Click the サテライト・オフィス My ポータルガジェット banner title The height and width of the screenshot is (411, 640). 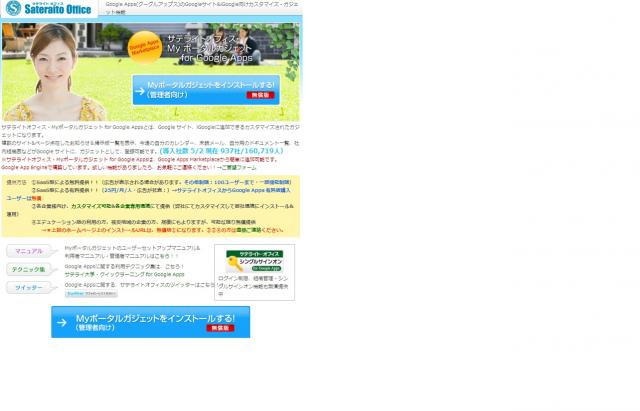[210, 49]
